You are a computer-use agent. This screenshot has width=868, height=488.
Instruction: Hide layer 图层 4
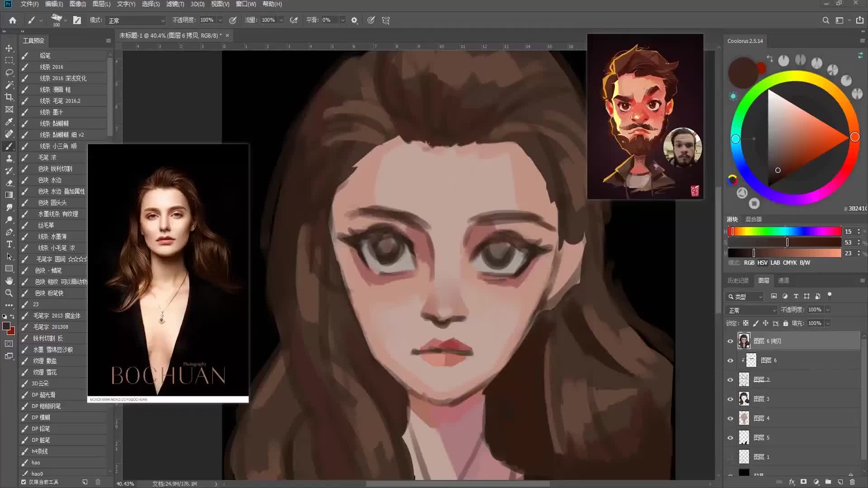point(730,418)
